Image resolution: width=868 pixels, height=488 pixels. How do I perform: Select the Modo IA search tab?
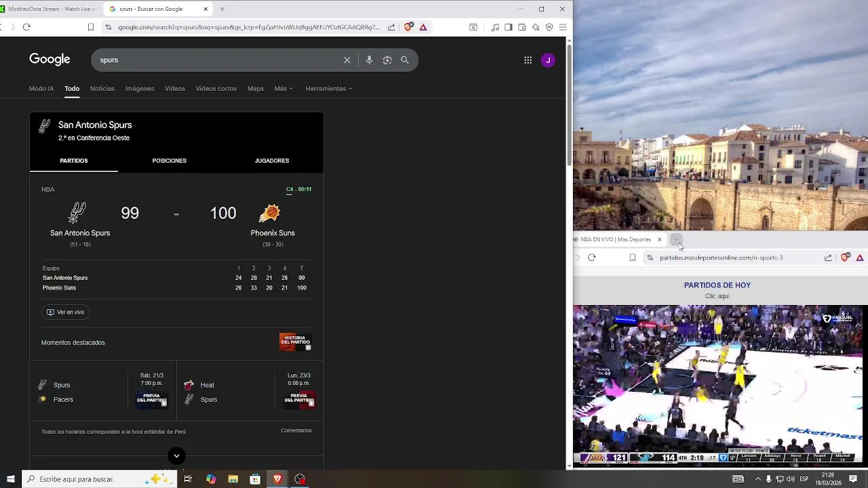click(41, 89)
